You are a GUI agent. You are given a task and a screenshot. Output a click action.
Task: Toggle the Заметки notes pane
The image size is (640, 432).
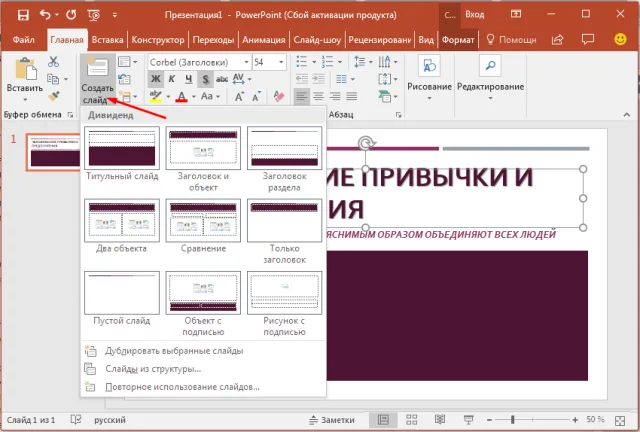(331, 420)
